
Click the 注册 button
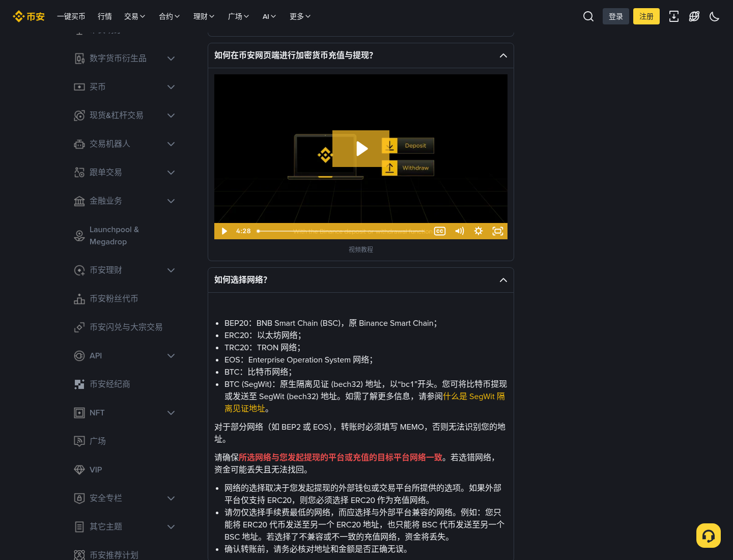tap(646, 16)
